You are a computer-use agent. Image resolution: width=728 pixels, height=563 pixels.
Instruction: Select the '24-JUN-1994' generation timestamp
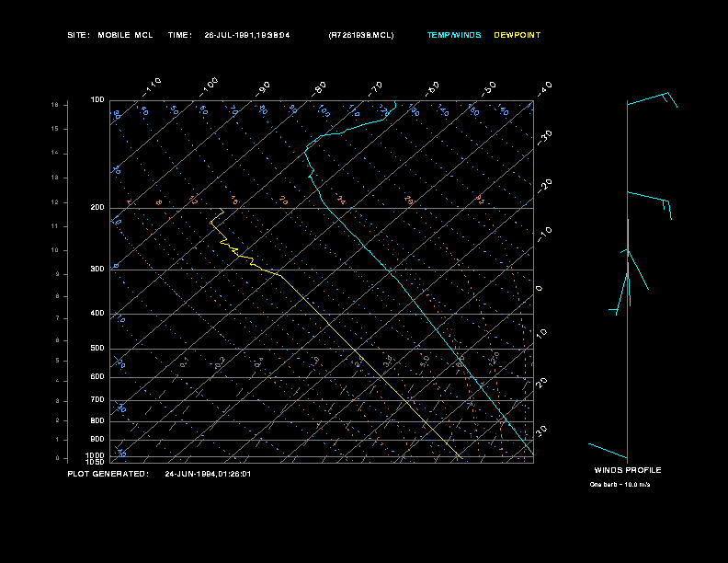click(x=208, y=474)
